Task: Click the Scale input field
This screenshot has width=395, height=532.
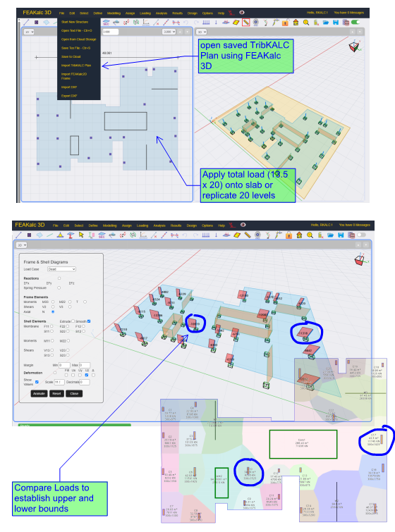Action: [59, 382]
